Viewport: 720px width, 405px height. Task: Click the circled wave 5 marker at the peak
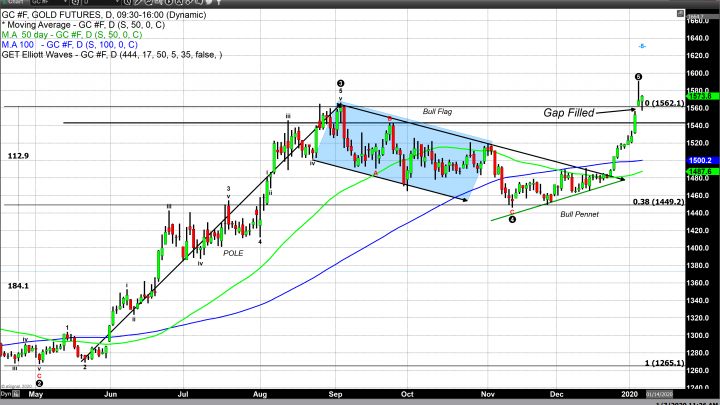[639, 77]
